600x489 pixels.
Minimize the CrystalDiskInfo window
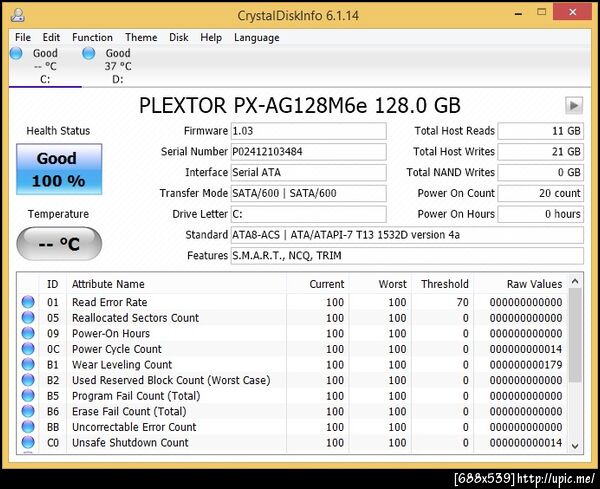[x=518, y=13]
